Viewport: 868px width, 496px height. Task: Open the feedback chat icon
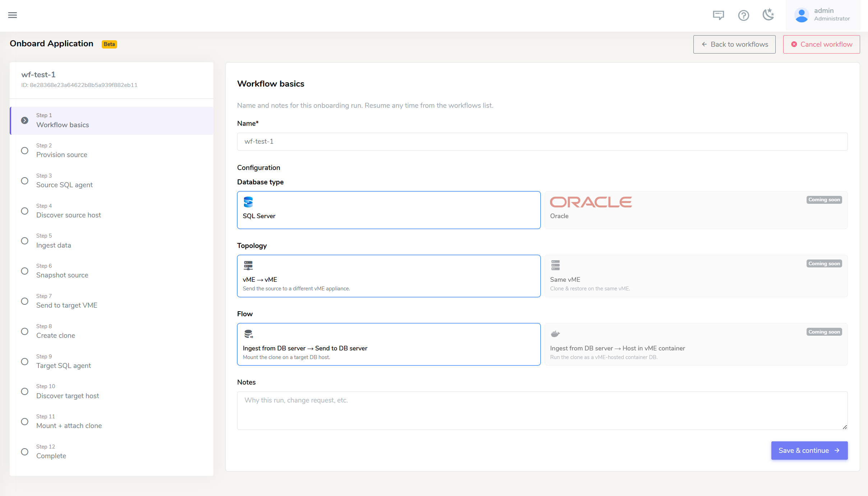coord(718,15)
